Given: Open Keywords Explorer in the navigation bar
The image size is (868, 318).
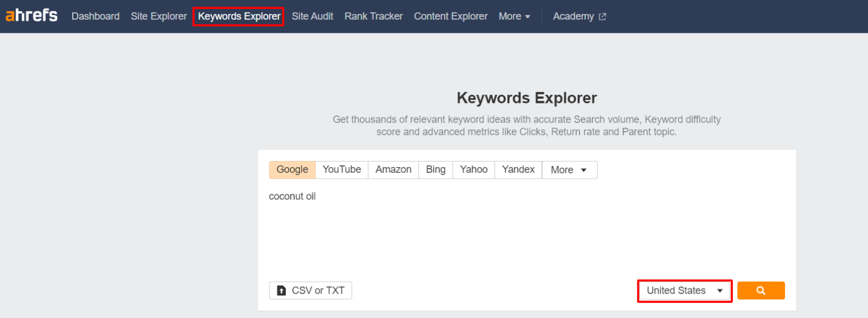Looking at the screenshot, I should tap(238, 16).
